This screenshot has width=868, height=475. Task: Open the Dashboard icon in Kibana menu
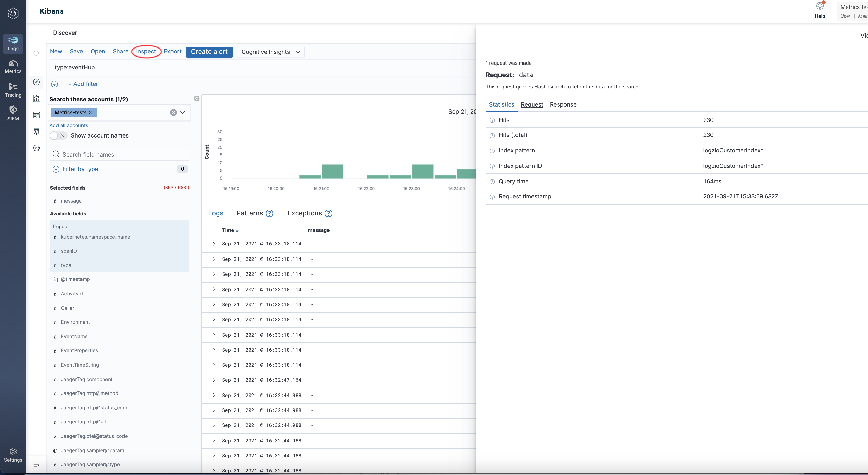point(36,115)
